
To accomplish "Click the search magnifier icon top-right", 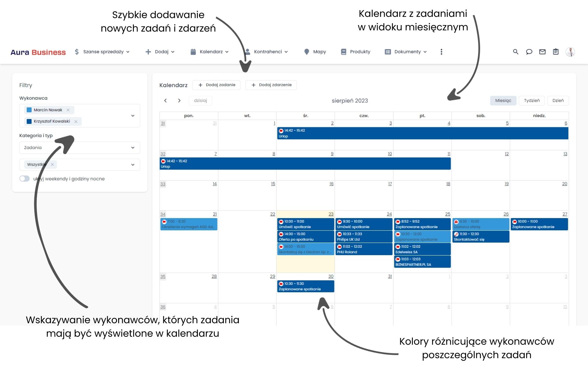I will (514, 52).
